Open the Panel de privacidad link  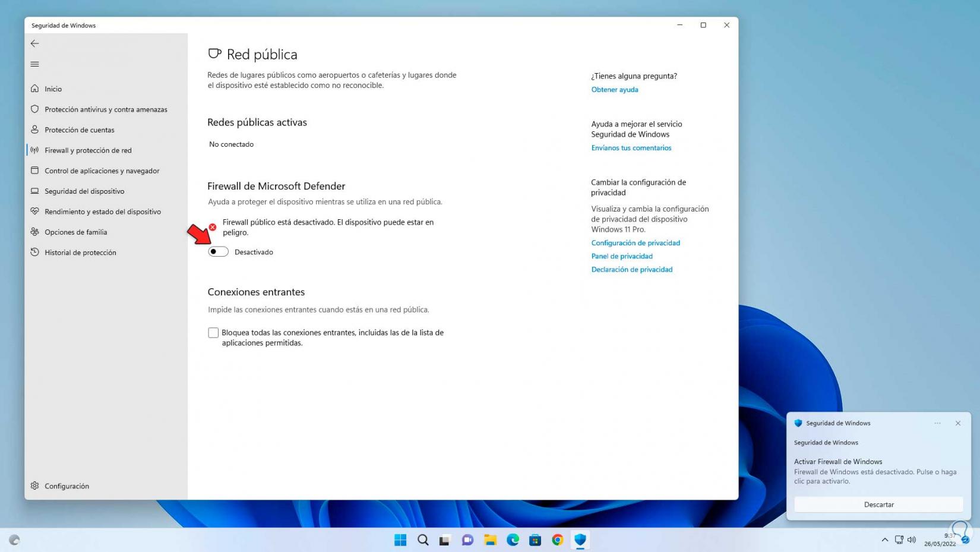tap(622, 256)
